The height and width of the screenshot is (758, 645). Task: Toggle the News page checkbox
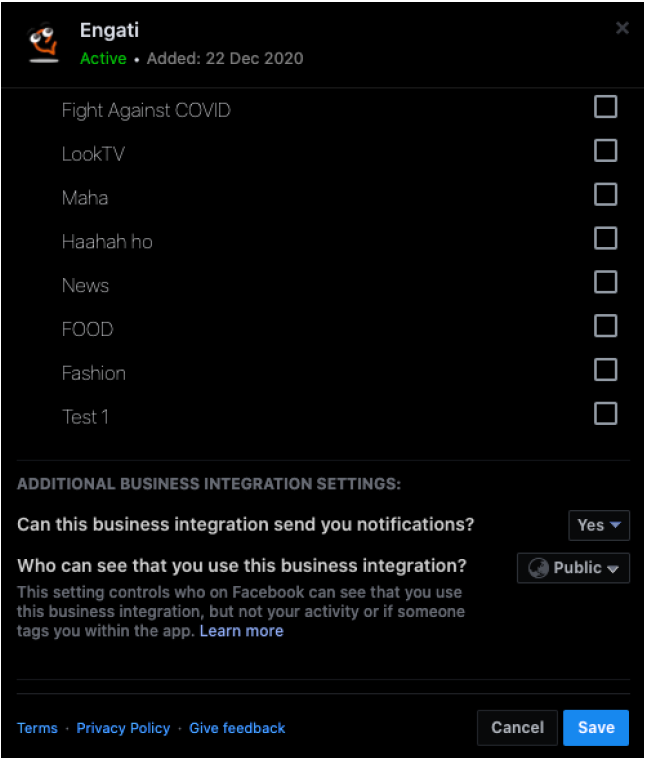pyautogui.click(x=605, y=283)
